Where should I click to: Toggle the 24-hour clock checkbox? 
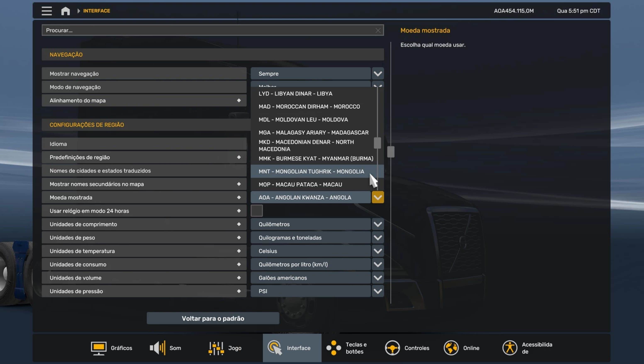point(257,210)
